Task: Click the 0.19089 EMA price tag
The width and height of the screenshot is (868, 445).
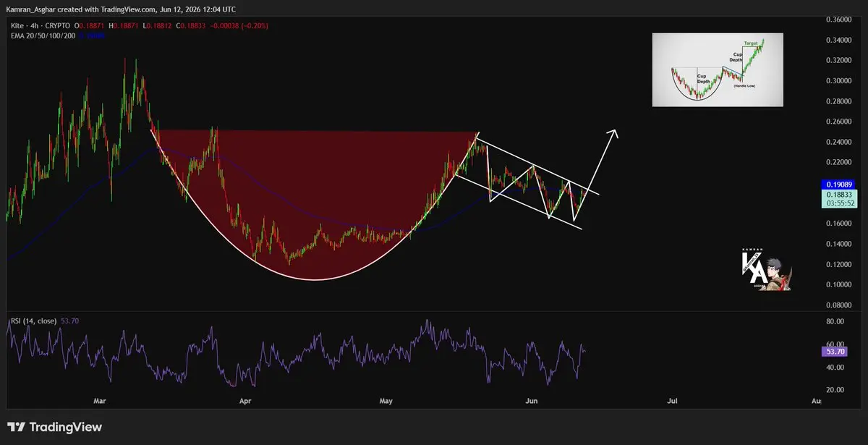Action: coord(839,185)
